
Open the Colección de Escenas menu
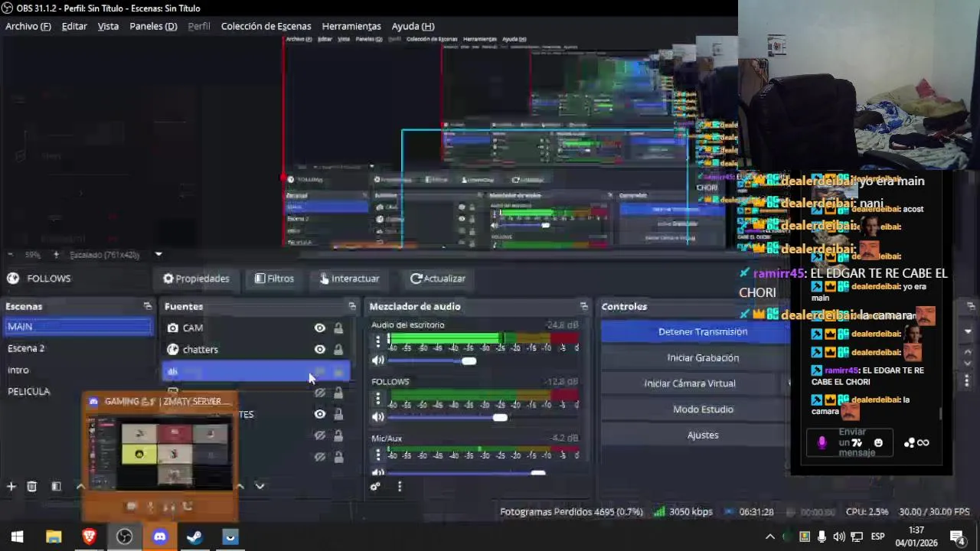click(266, 26)
